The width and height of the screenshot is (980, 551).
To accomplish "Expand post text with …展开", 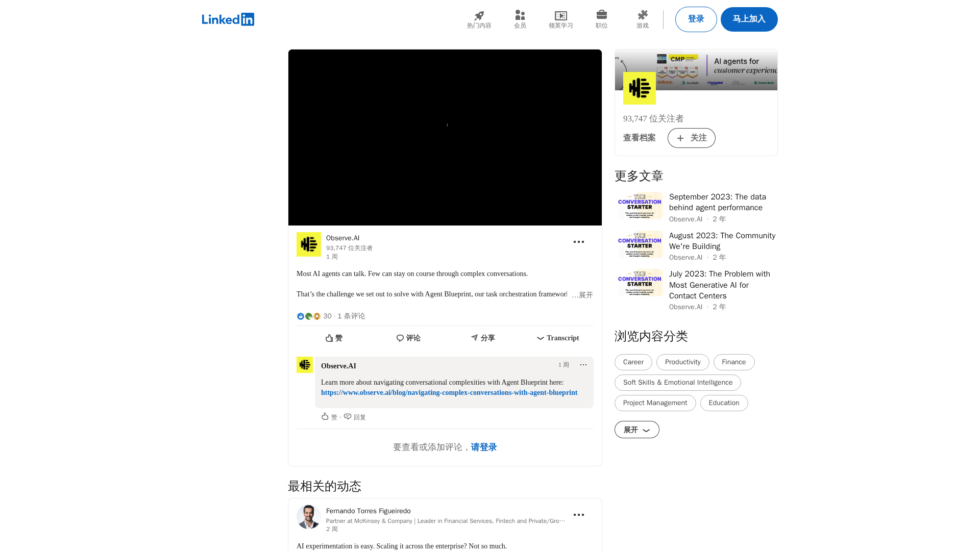I will click(582, 295).
